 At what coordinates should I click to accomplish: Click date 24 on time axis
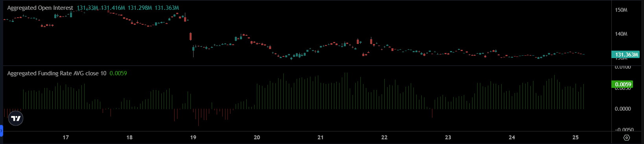coord(512,137)
